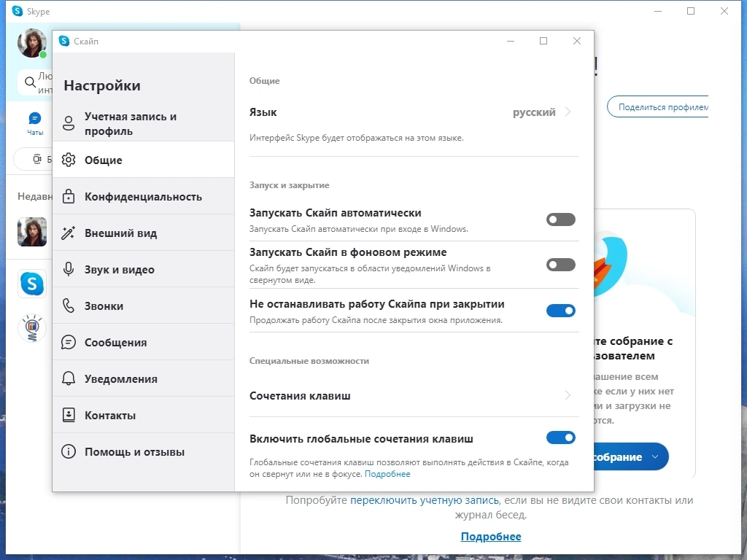
Task: Enable Запускать Скайп в фоновом режиме toggle
Action: tap(561, 265)
